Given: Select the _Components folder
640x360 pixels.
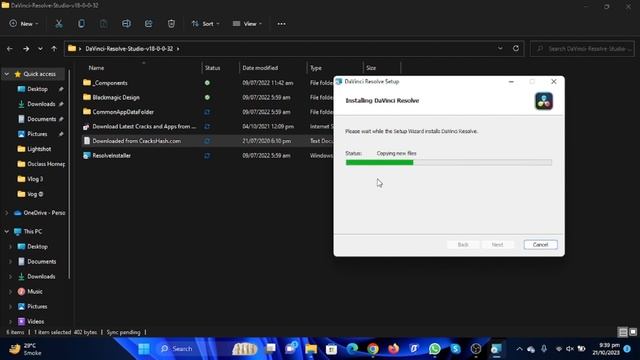Looking at the screenshot, I should (110, 83).
